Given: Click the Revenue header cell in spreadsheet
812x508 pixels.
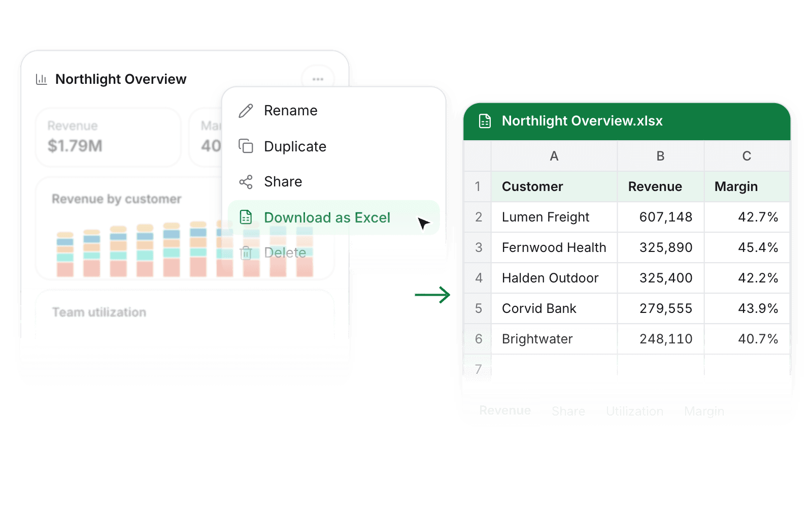Looking at the screenshot, I should (661, 186).
